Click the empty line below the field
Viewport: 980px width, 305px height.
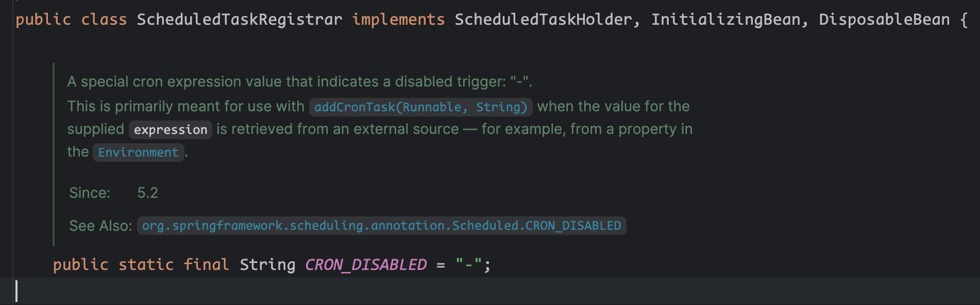click(x=464, y=291)
